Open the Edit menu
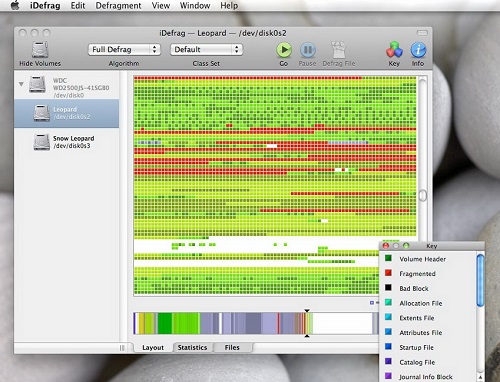The image size is (500, 382). coord(78,6)
